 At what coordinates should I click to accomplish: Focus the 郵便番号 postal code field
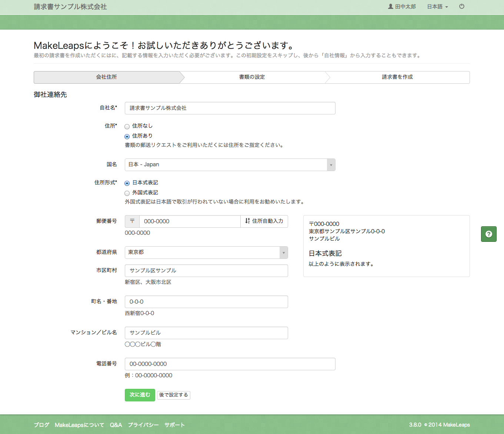pyautogui.click(x=190, y=221)
